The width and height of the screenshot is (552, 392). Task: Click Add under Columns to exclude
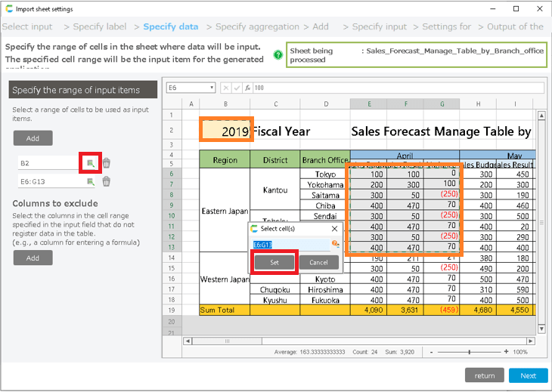pyautogui.click(x=33, y=258)
